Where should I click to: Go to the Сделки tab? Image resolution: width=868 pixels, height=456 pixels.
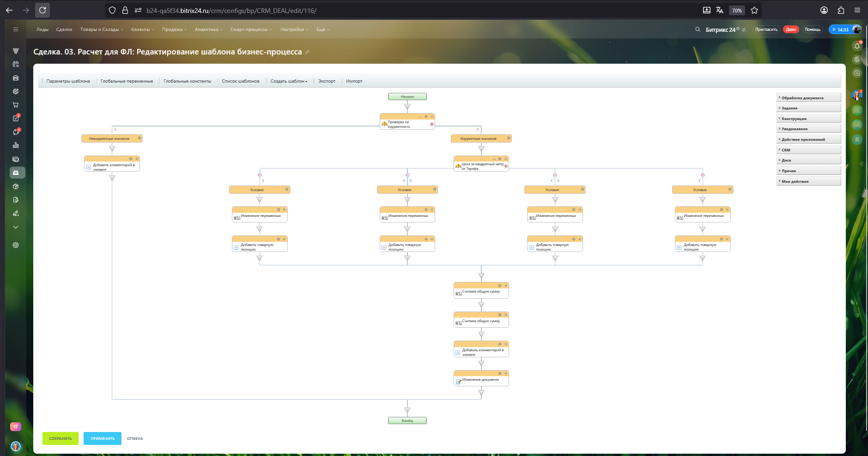tap(64, 30)
